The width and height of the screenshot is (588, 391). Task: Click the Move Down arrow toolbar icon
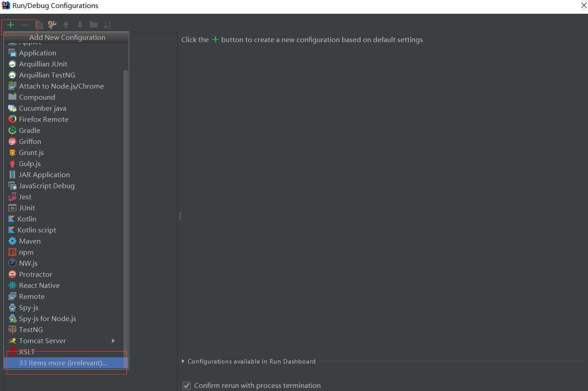[80, 25]
